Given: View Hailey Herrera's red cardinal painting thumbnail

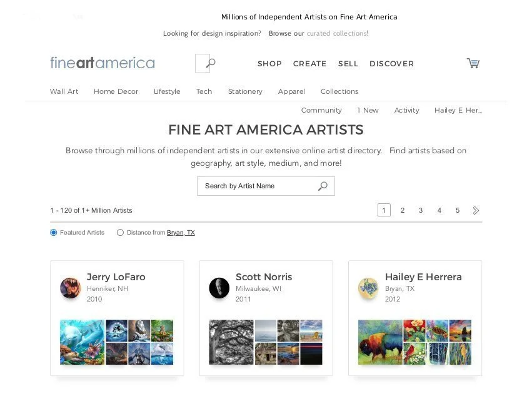Looking at the screenshot, I should pyautogui.click(x=414, y=353).
